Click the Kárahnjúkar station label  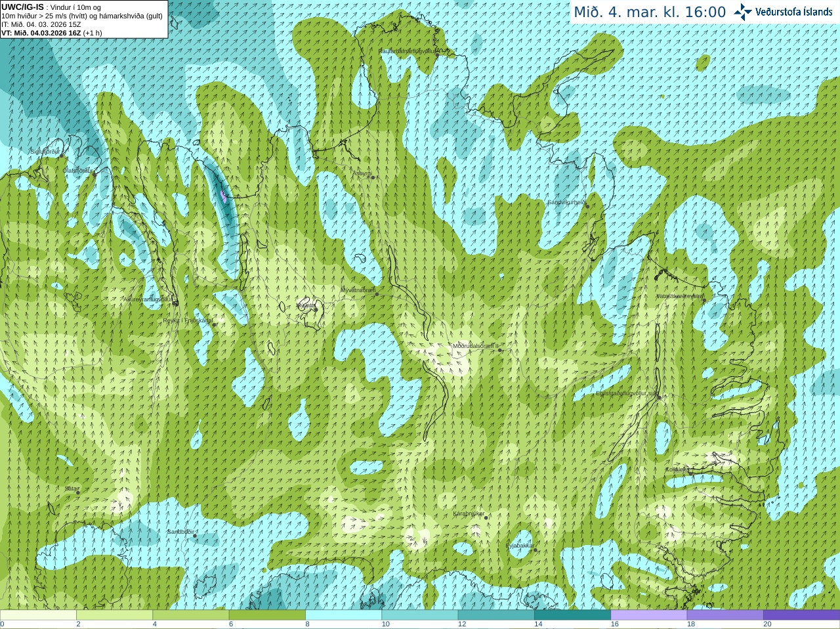click(469, 513)
